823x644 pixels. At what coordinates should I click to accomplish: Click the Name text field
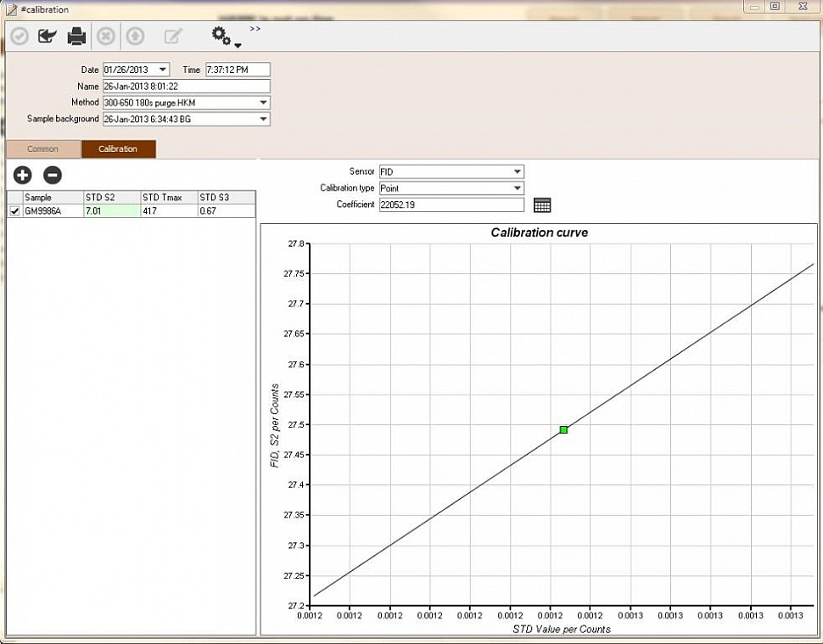click(x=187, y=86)
